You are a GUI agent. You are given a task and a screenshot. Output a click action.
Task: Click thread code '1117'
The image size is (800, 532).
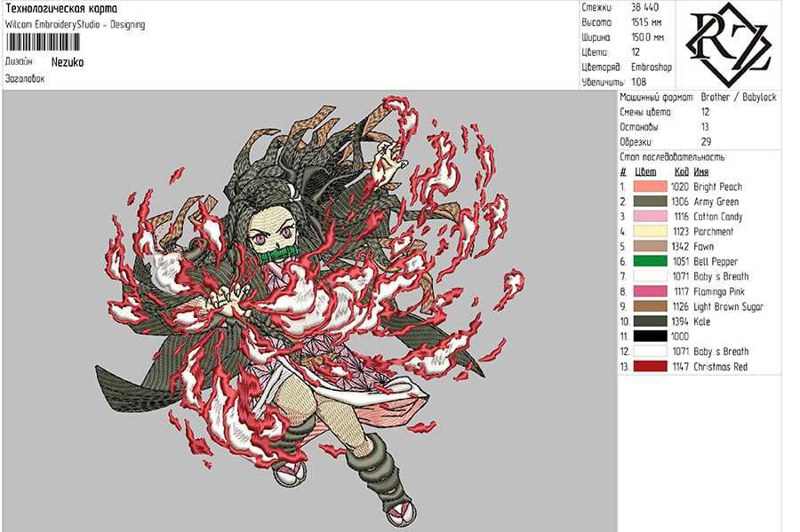click(x=681, y=291)
